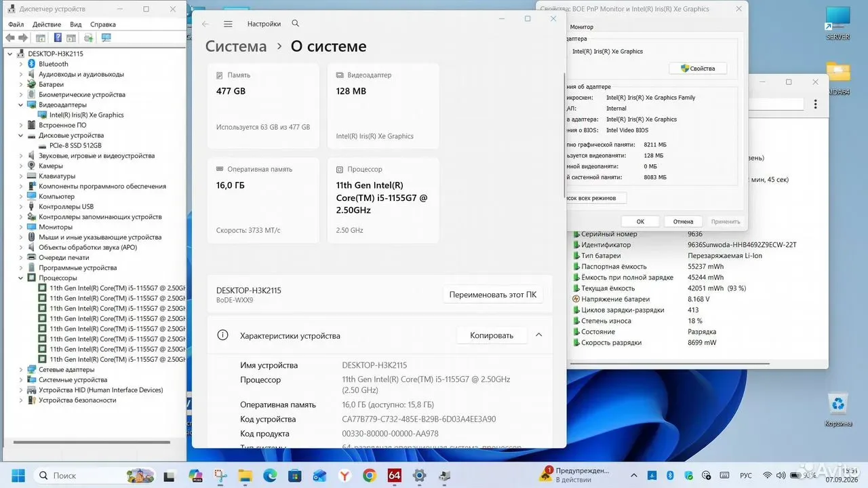Open Task View from the taskbar
This screenshot has width=868, height=488.
[167, 476]
